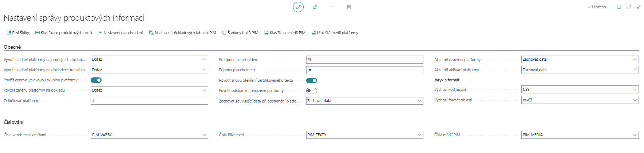Click the Oddělovač platforem text field
Screen dimensions: 644x153
(x=149, y=101)
